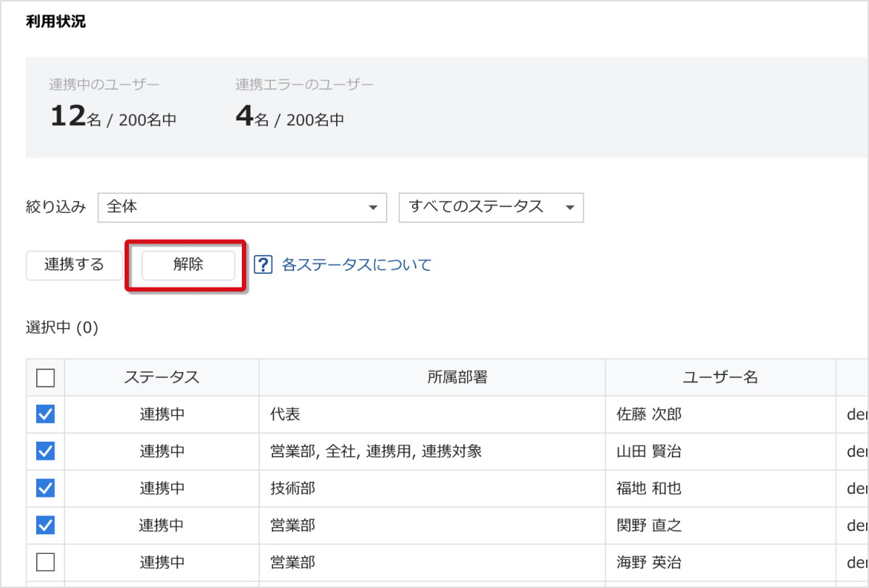Open the すべてのステータス status dropdown
This screenshot has height=588, width=869.
[490, 207]
